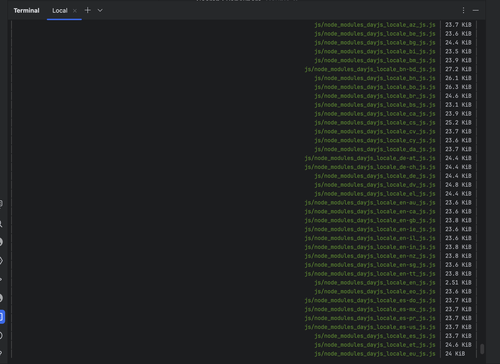Click the dayjs_locale_es-mx_js.js file line
This screenshot has width=500, height=364.
click(370, 309)
